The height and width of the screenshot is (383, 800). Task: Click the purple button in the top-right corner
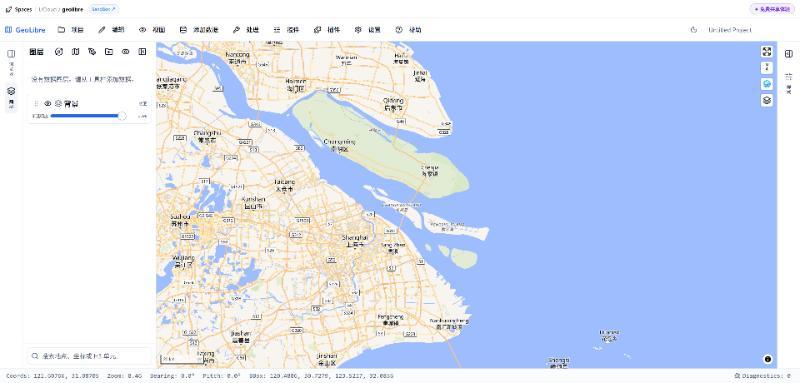coord(772,9)
